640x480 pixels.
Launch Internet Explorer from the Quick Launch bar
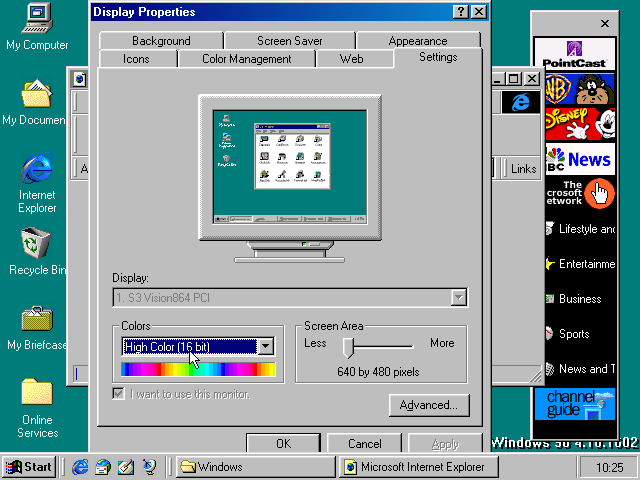click(80, 467)
